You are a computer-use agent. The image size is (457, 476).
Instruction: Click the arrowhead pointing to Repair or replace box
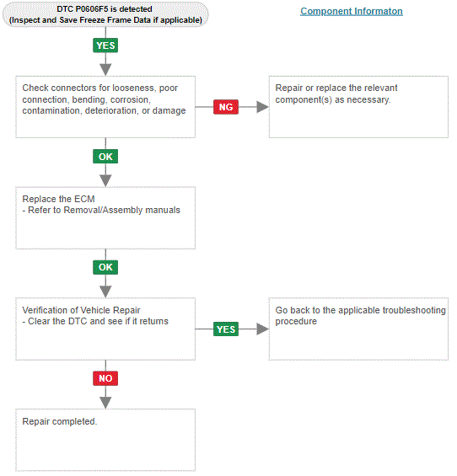point(262,107)
